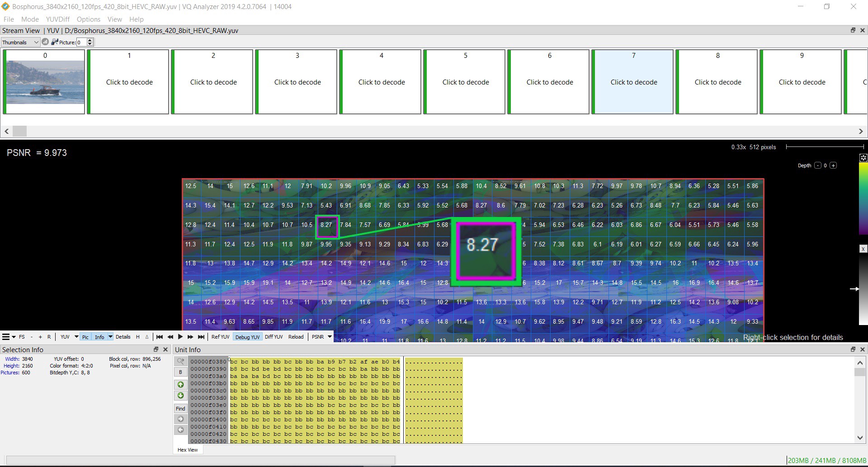
Task: Click the Reload button
Action: [296, 337]
